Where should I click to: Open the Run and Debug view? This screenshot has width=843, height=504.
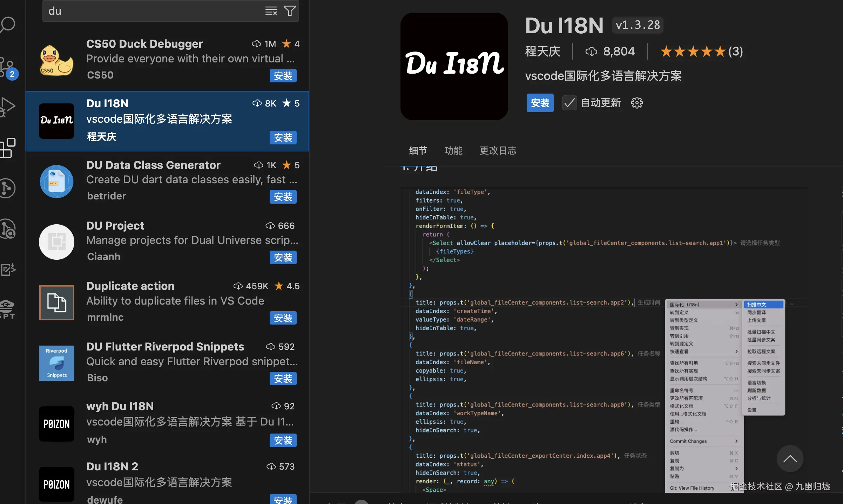click(x=8, y=107)
